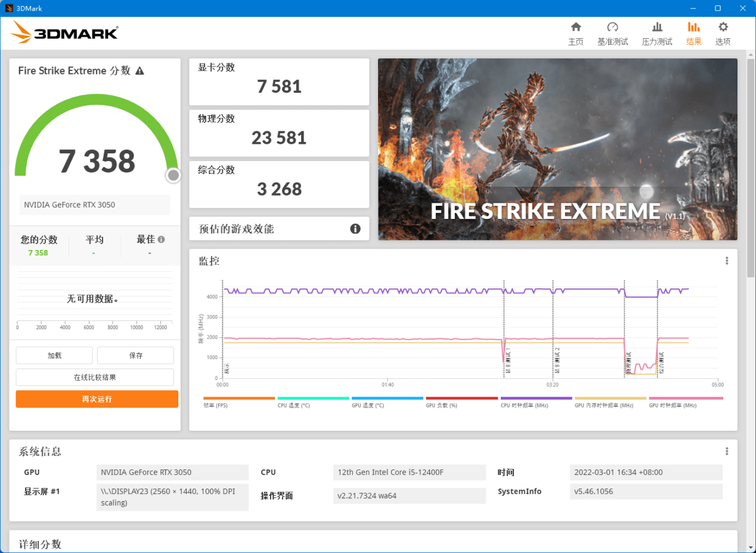Click the info icon beside 预估的游戏效能
The image size is (756, 553).
tap(355, 228)
